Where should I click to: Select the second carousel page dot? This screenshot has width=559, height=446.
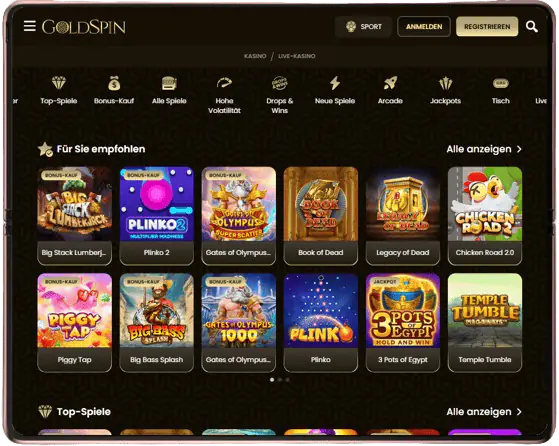280,380
